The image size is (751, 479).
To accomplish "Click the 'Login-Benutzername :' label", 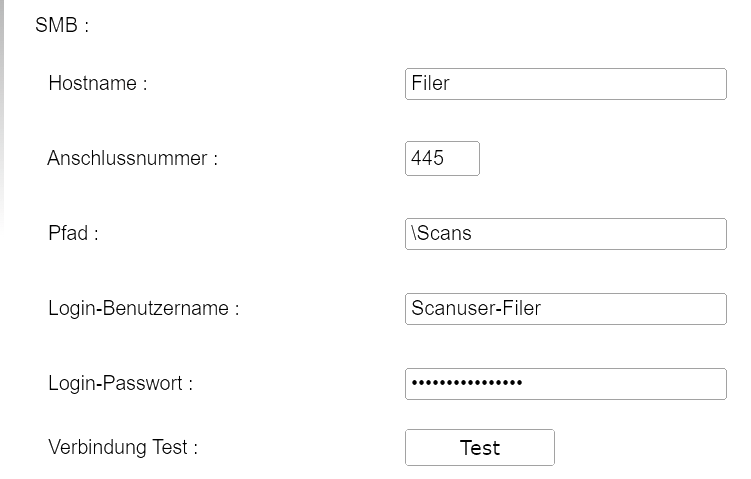I will coord(143,309).
